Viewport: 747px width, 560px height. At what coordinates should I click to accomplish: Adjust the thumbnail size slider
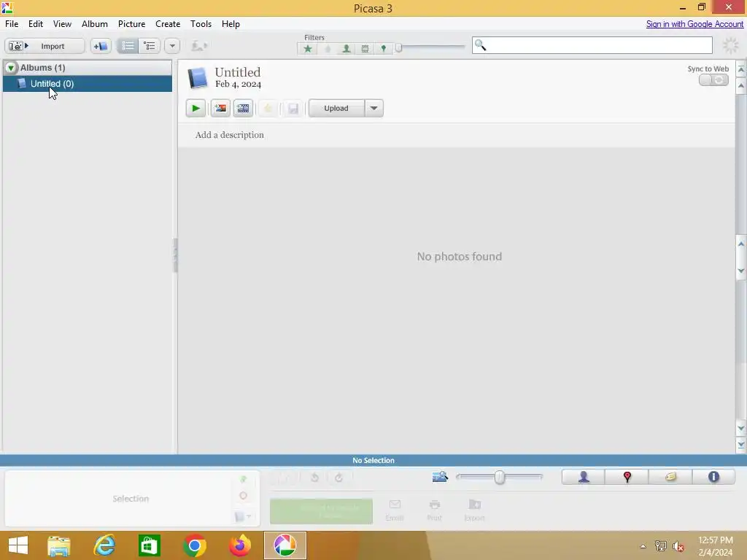pyautogui.click(x=499, y=477)
